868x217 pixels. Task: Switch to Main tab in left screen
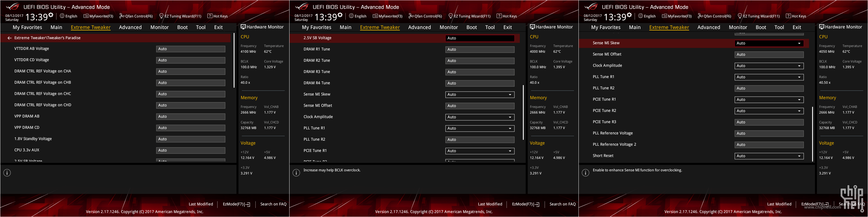pyautogui.click(x=56, y=27)
